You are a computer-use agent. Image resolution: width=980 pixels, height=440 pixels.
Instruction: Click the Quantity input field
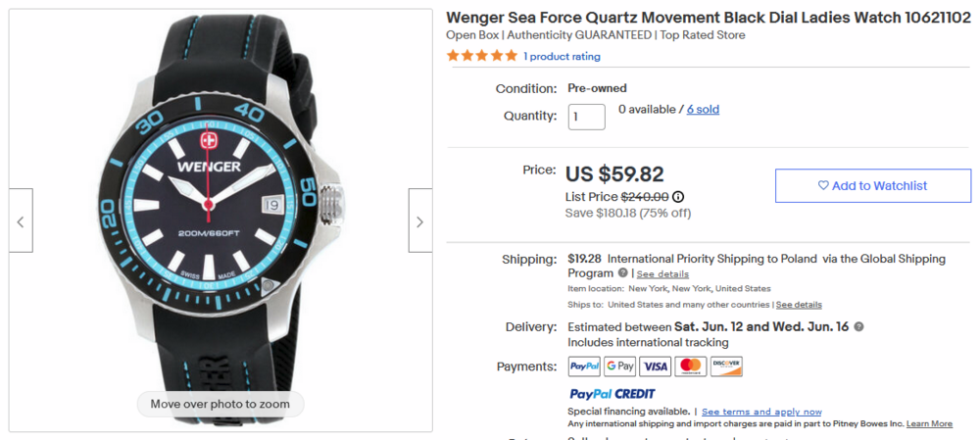click(587, 117)
